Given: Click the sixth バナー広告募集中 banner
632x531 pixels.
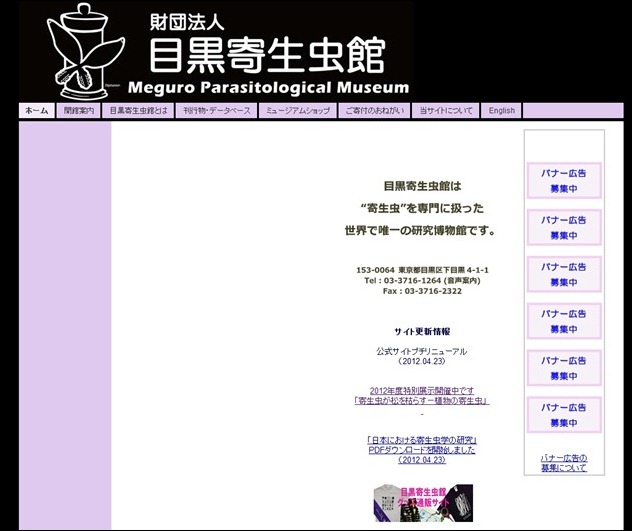Looking at the screenshot, I should (564, 415).
